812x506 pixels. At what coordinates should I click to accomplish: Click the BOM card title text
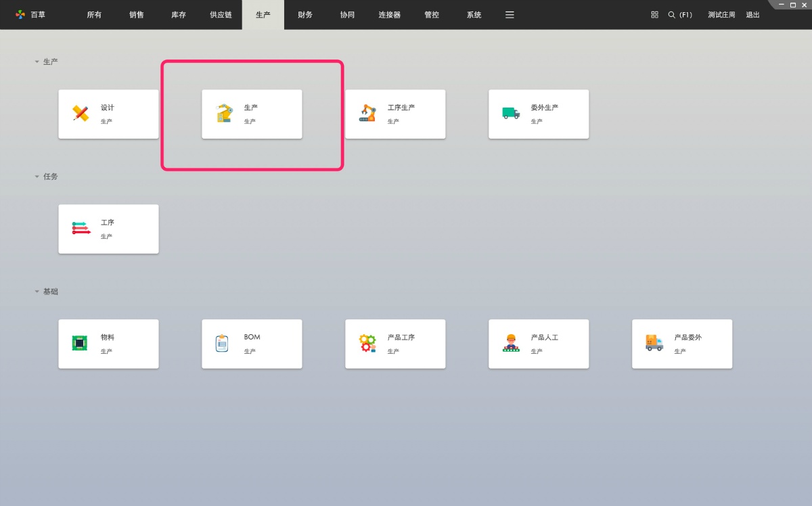tap(252, 337)
